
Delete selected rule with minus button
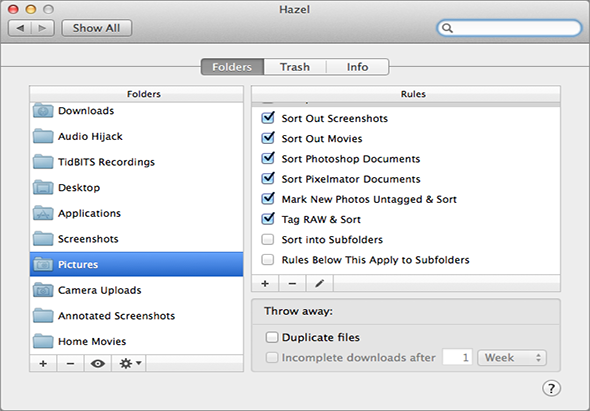pos(292,283)
